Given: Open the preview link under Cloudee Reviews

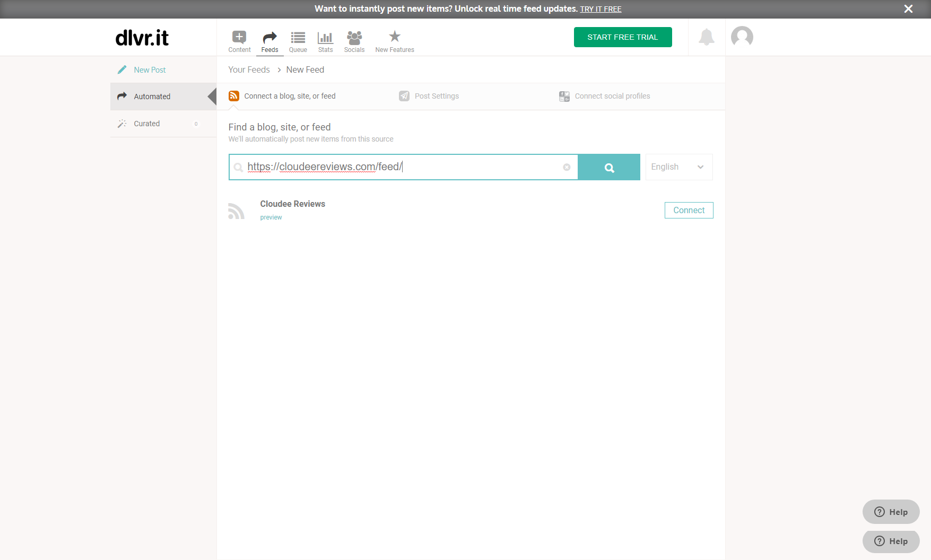Looking at the screenshot, I should [x=271, y=217].
